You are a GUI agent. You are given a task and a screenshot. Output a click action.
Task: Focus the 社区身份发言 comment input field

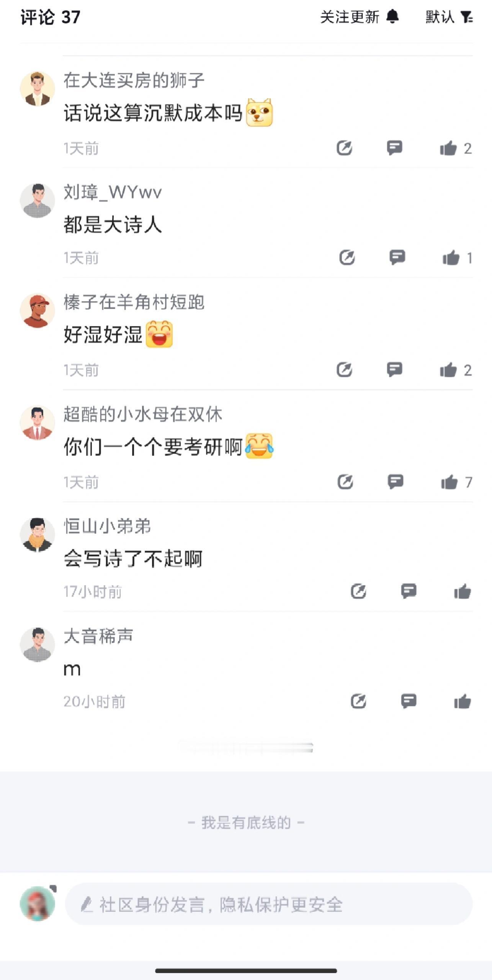[269, 904]
